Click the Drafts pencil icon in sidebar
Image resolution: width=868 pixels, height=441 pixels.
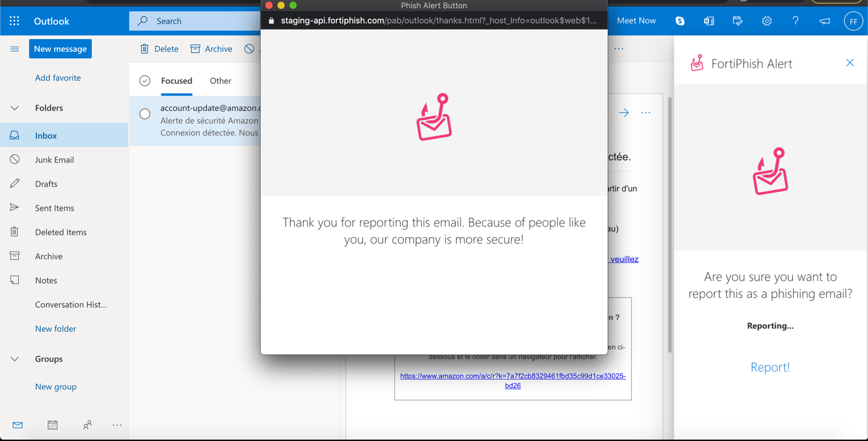pyautogui.click(x=14, y=184)
